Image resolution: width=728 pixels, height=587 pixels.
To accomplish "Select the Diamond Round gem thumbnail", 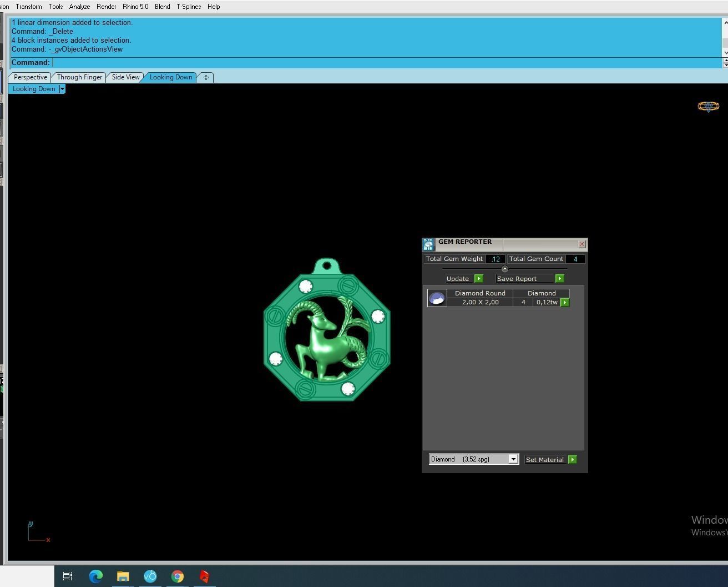I will [x=437, y=298].
